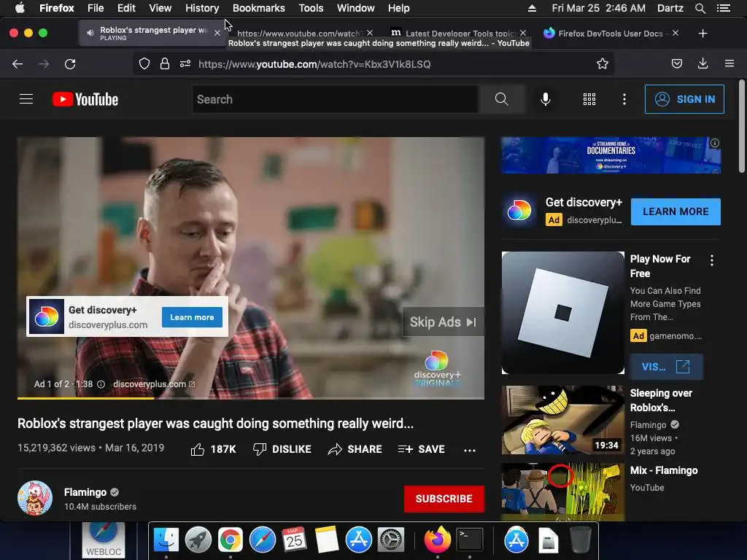
Task: Click the Documentaries banner ad
Action: coord(611,155)
